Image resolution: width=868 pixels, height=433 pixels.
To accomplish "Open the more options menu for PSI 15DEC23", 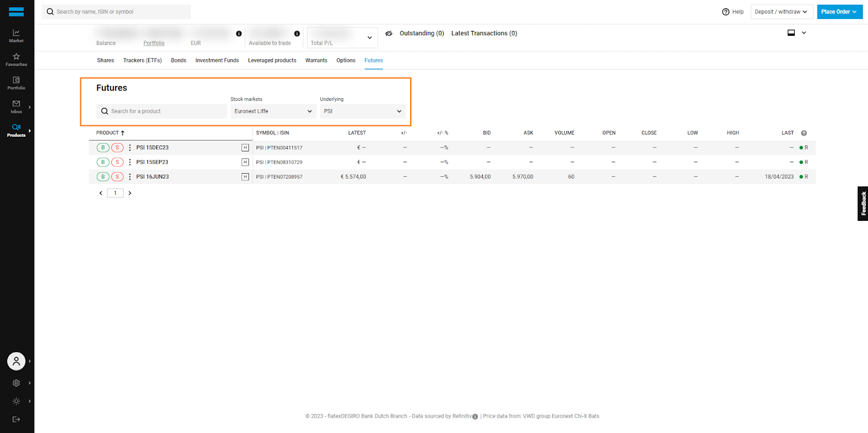I will tap(130, 148).
